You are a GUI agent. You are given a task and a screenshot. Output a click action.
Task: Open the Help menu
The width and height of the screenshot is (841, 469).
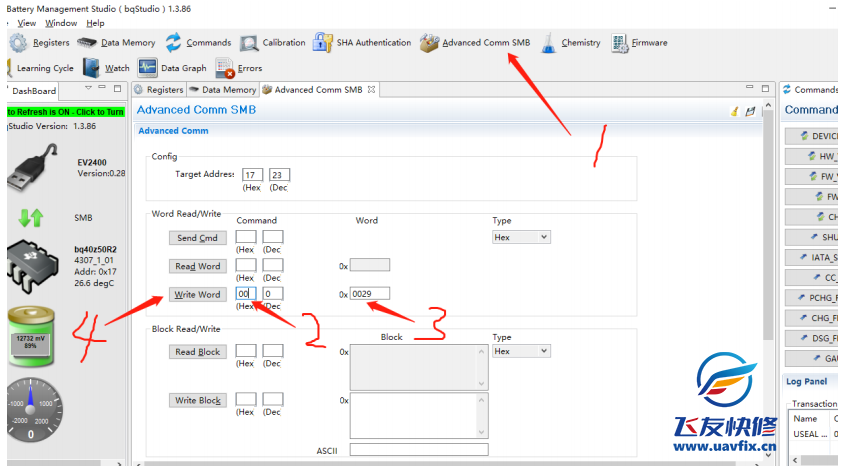pyautogui.click(x=95, y=23)
